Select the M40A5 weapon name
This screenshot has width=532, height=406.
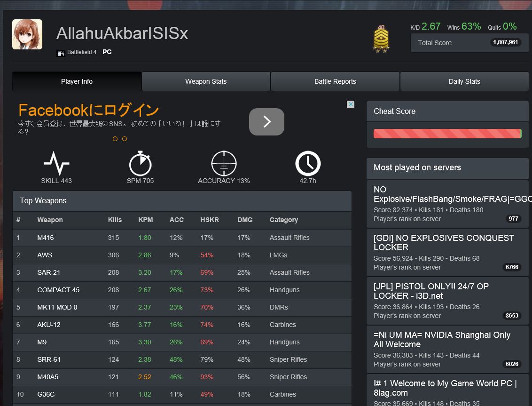[x=47, y=377]
